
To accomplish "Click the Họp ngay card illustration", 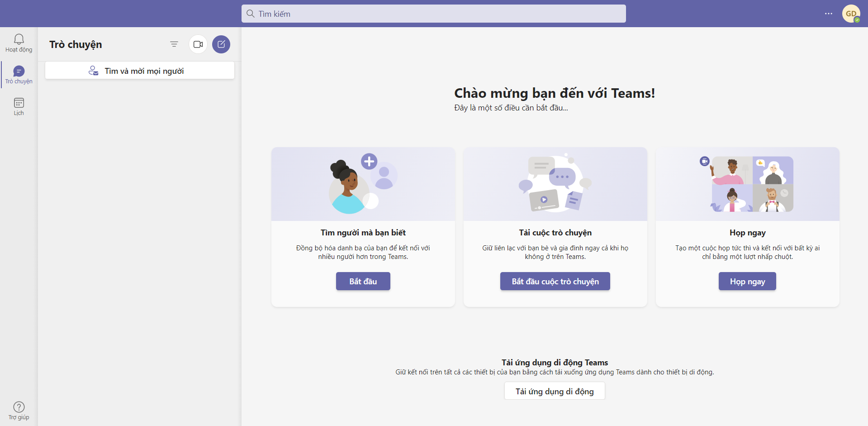I will tap(747, 184).
